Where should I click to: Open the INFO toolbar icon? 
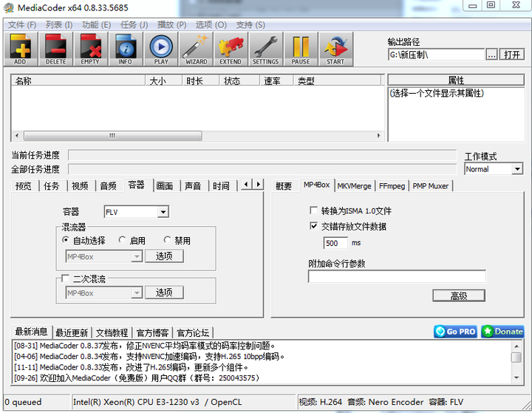point(126,49)
